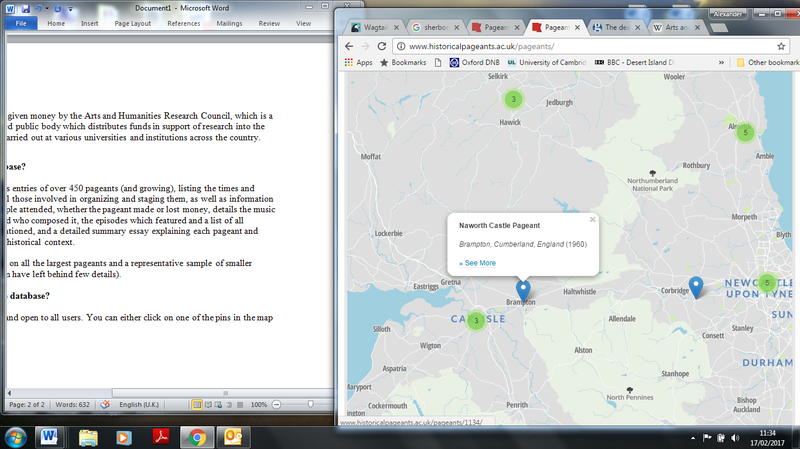This screenshot has height=449, width=800.
Task: Close the Naworth Castle Pageant popup
Action: 592,219
